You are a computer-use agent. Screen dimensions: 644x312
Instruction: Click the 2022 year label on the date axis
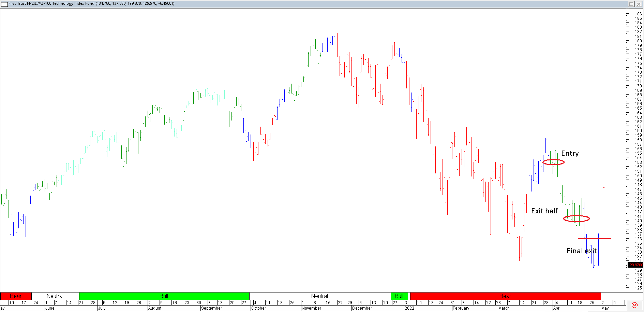point(409,308)
